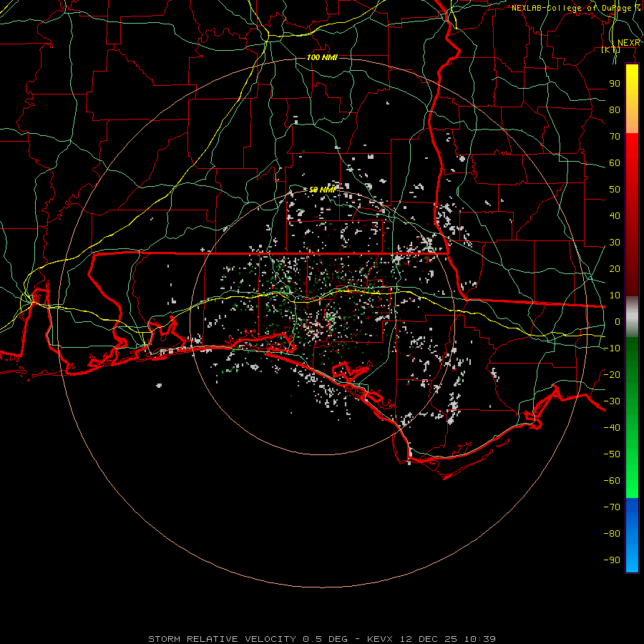Click the 90 value on the velocity scale
The width and height of the screenshot is (644, 644).
point(615,84)
